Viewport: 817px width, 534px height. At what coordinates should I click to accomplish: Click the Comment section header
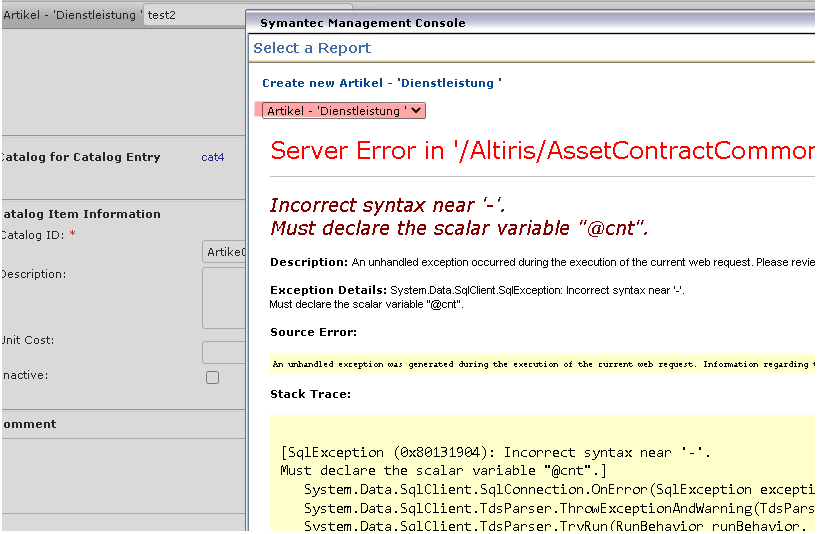[29, 424]
